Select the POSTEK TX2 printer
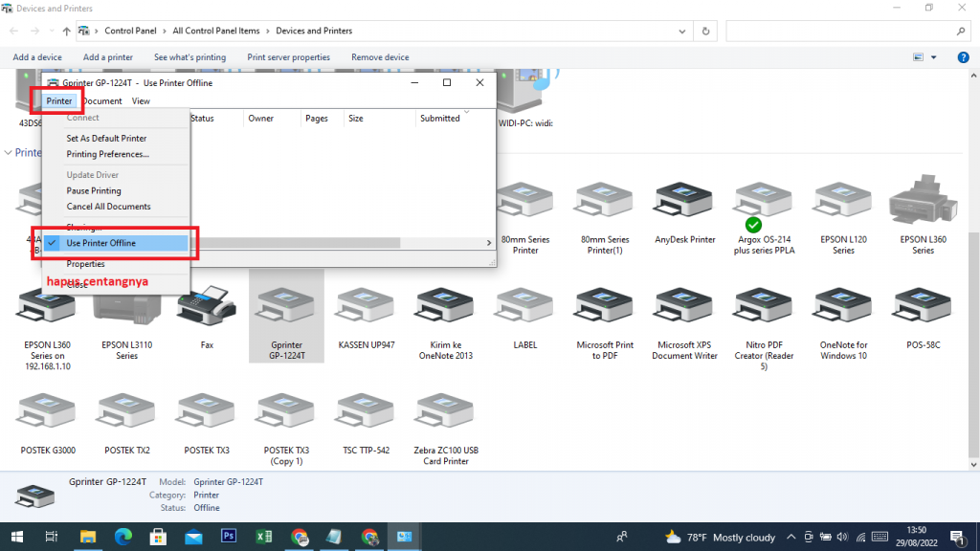Screen dimensions: 980x551 coord(127,424)
